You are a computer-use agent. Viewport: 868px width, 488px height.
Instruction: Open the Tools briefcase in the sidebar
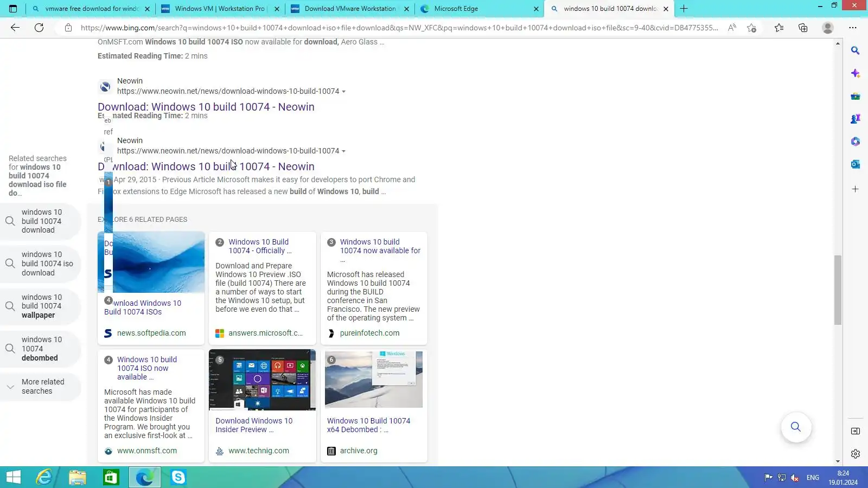[856, 96]
